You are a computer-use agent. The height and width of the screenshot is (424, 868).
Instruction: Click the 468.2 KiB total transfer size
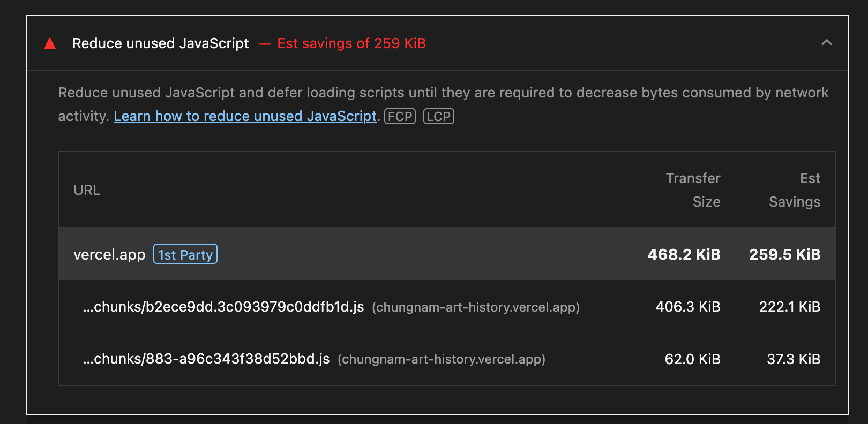[684, 254]
